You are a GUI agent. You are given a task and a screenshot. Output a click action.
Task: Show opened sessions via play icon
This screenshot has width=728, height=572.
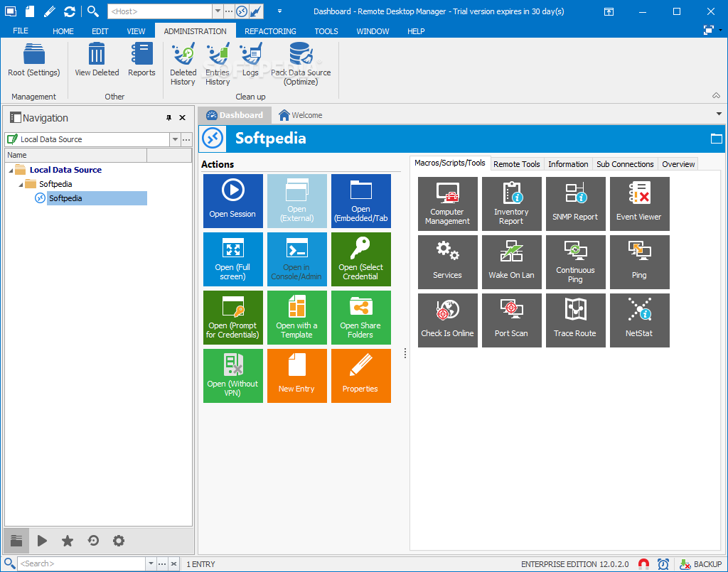pyautogui.click(x=42, y=541)
